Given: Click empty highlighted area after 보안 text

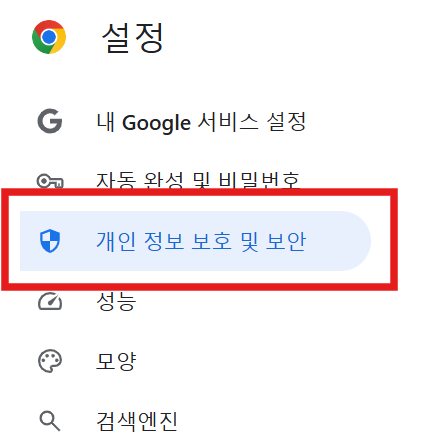Looking at the screenshot, I should pos(337,241).
